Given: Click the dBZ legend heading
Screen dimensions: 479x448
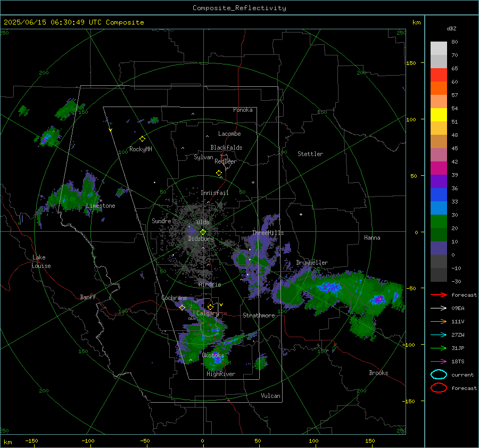Looking at the screenshot, I should [x=451, y=29].
